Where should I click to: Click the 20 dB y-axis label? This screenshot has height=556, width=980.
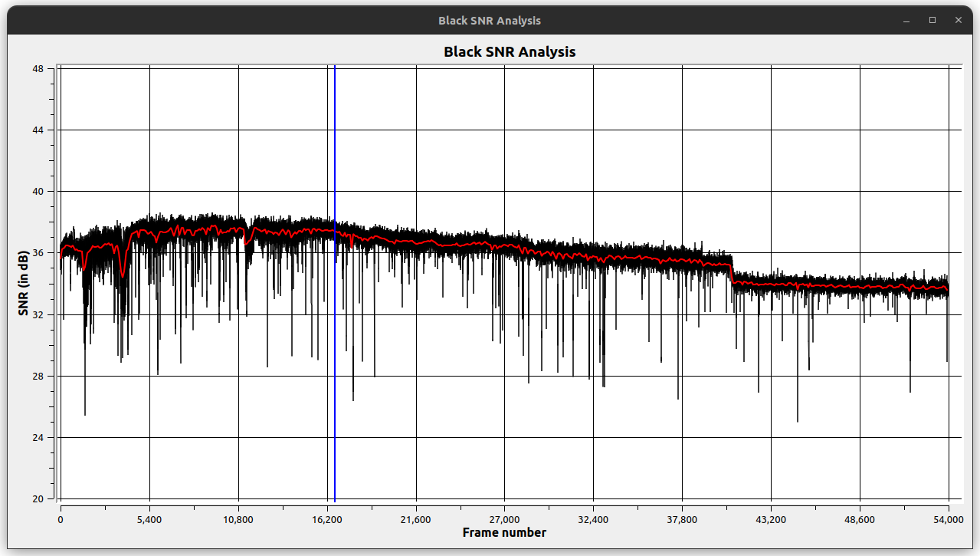coord(38,499)
